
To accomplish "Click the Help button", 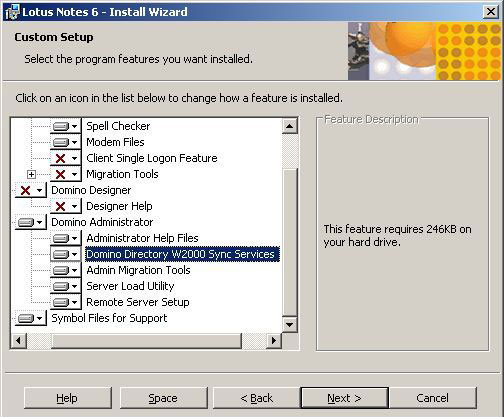I will click(x=68, y=398).
